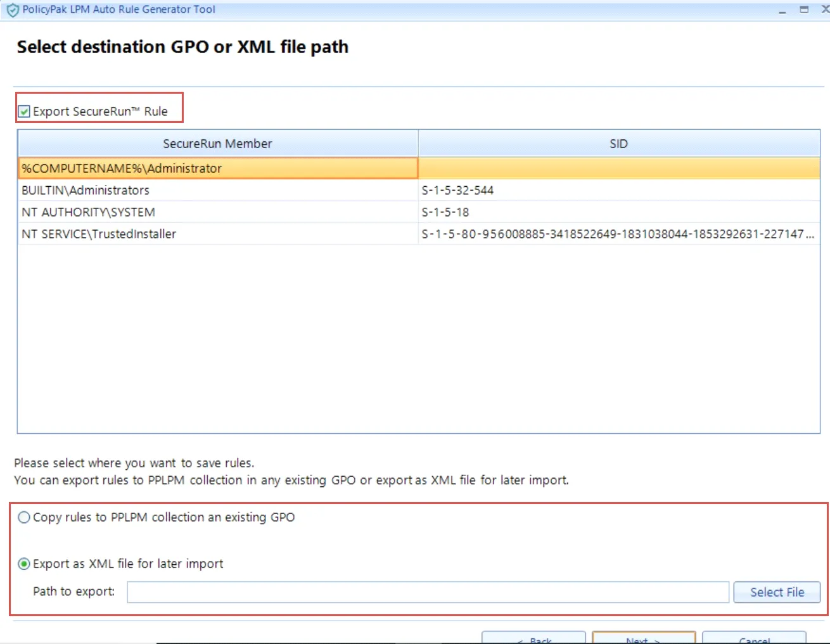Select the NT AUTHORITY\SYSTEM row
Viewport: 830px width, 644px height.
[218, 212]
